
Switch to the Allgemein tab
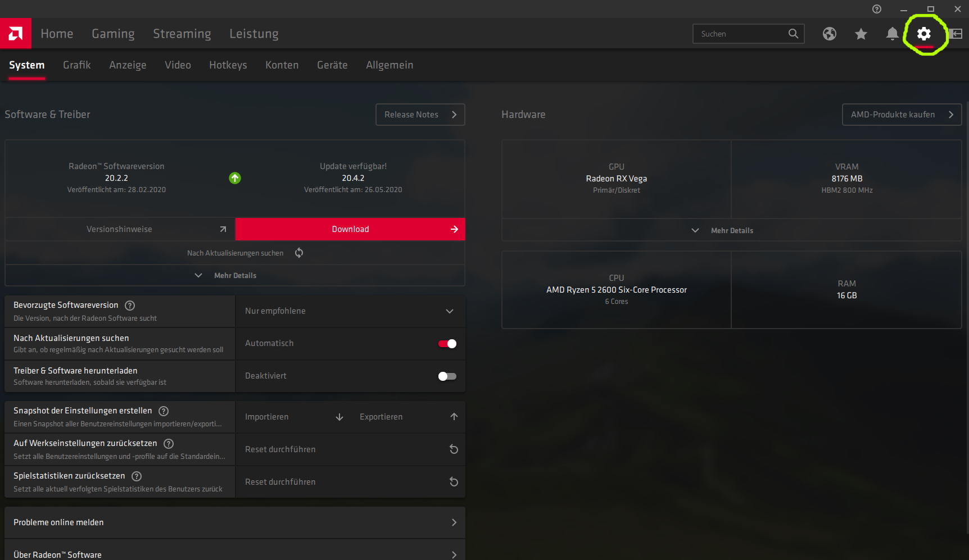(390, 65)
